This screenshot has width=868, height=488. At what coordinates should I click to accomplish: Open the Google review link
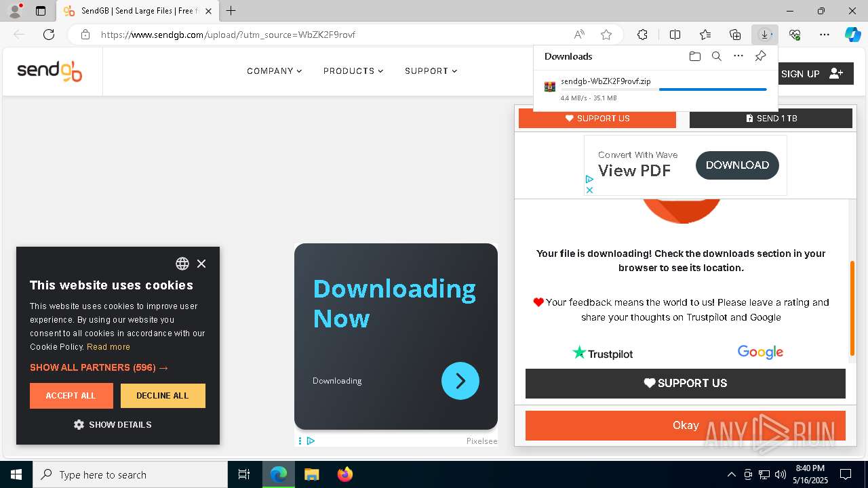[x=760, y=352]
